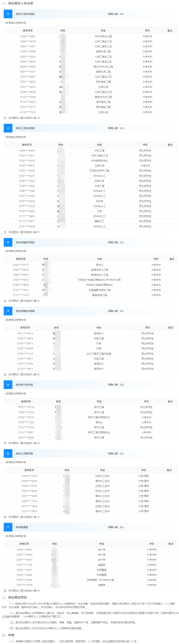The height and width of the screenshot is (644, 179).
Task: Click the 动力工程及工程热物理 major cell
Action: [x=99, y=354]
